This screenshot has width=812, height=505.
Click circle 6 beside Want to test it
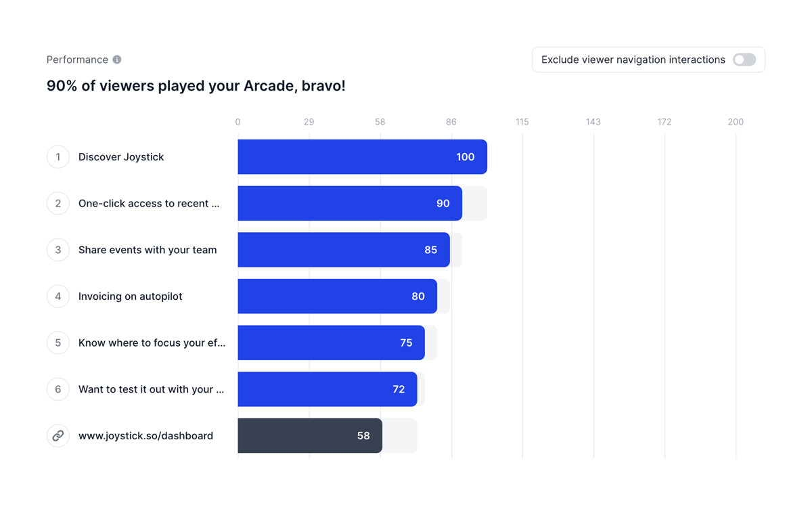point(58,389)
